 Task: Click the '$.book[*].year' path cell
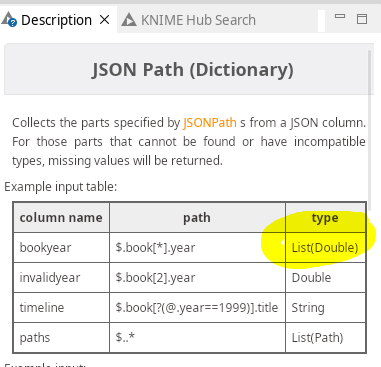(x=197, y=248)
